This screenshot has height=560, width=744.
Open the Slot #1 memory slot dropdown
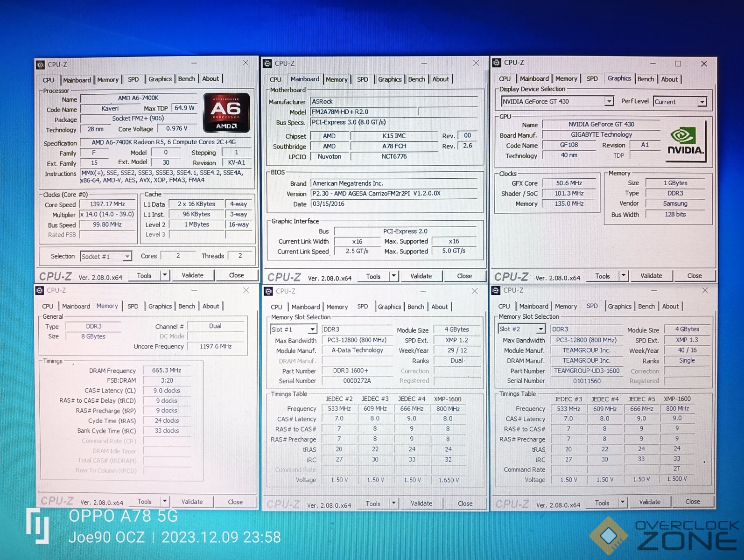point(312,329)
